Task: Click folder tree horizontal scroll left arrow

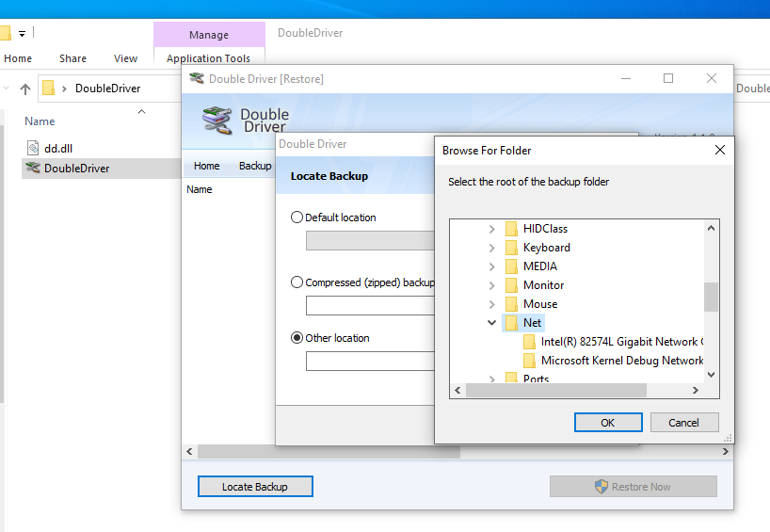Action: point(457,391)
